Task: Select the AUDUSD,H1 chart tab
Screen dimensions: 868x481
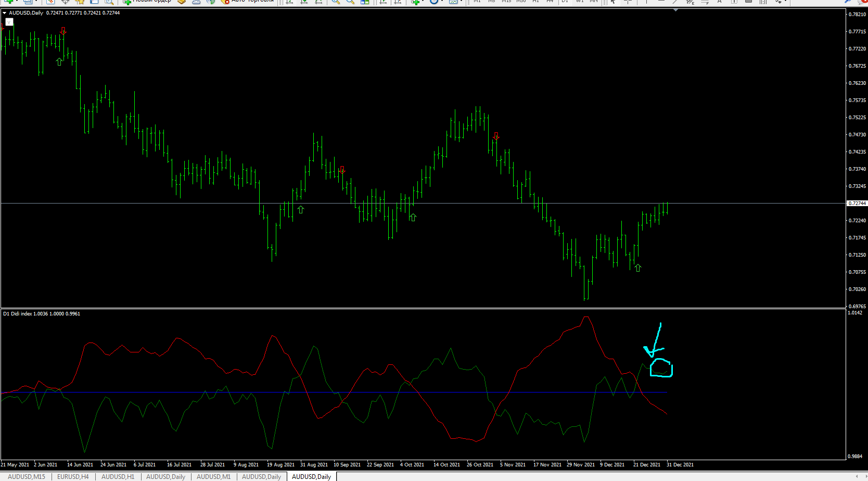Action: click(x=118, y=476)
